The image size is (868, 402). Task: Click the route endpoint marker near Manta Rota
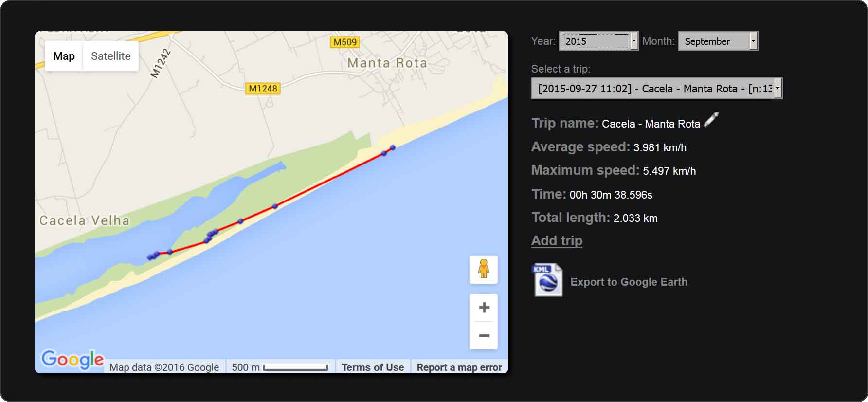(x=393, y=147)
